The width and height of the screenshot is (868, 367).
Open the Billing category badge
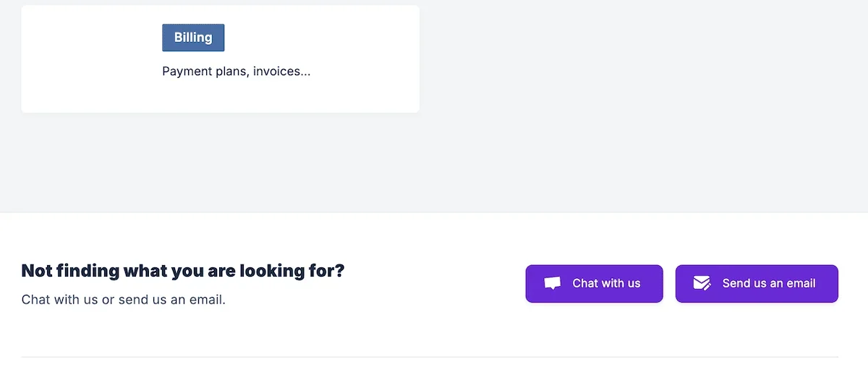click(x=193, y=38)
